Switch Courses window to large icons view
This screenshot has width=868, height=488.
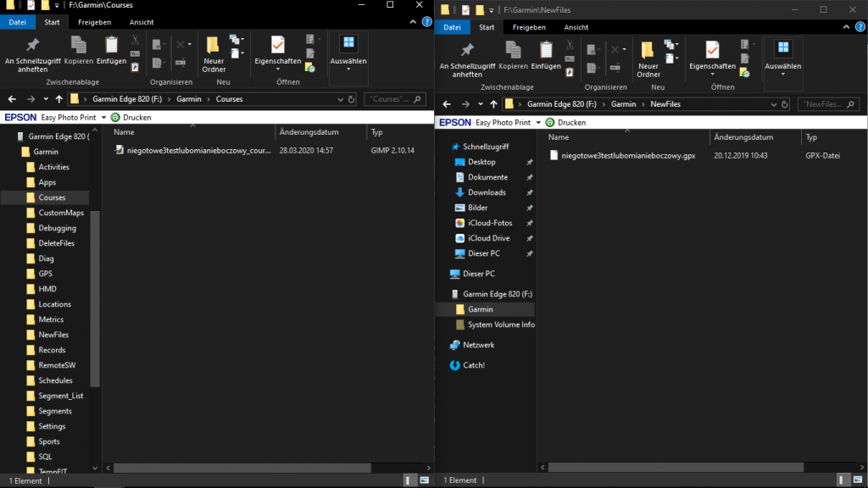[424, 480]
